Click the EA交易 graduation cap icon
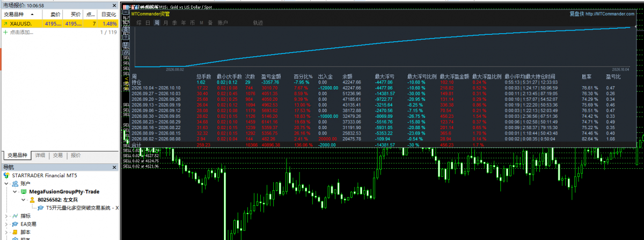 [15, 224]
